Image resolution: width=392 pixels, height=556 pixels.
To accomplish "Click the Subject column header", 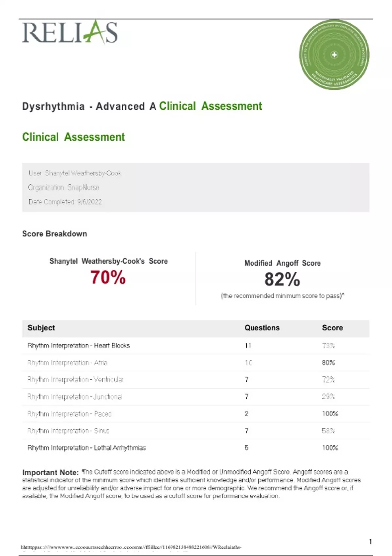I will [x=41, y=328].
